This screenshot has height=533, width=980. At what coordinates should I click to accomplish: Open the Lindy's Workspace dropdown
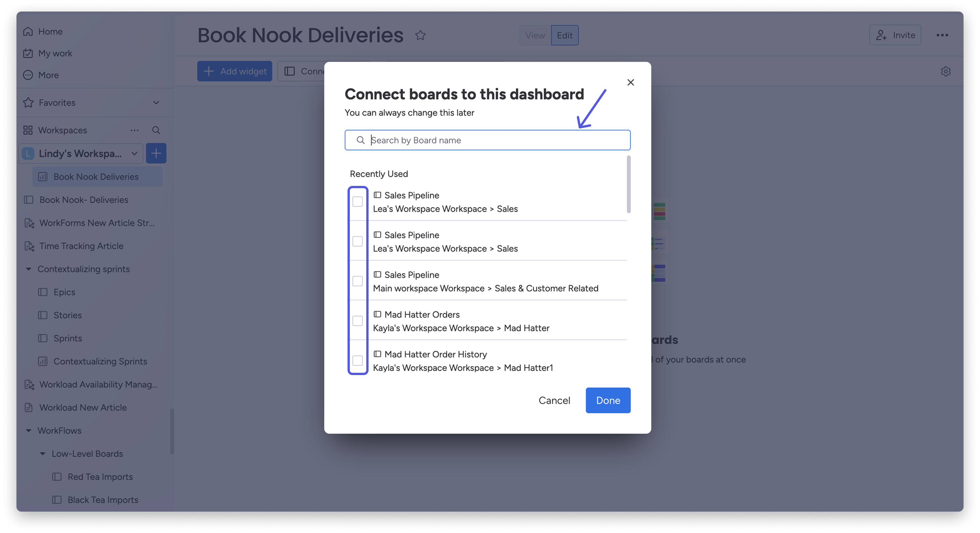pyautogui.click(x=81, y=153)
